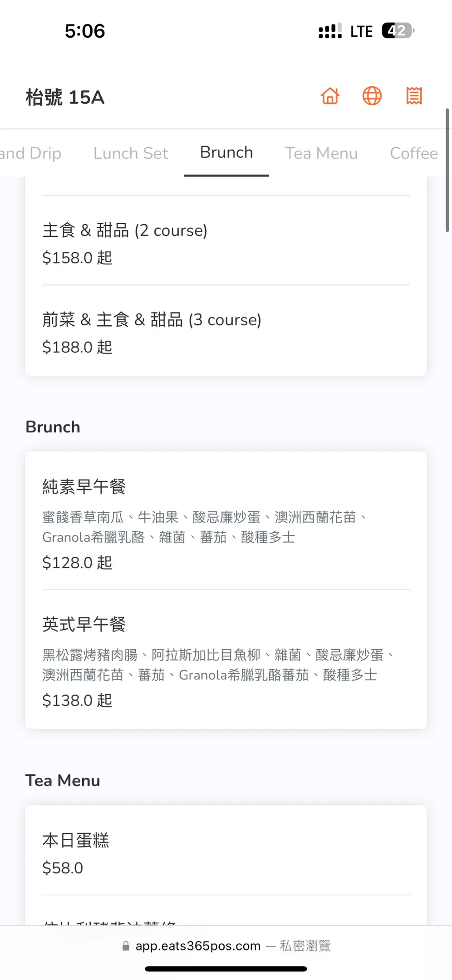Tap the home icon in header
Image resolution: width=452 pixels, height=980 pixels.
pyautogui.click(x=330, y=96)
